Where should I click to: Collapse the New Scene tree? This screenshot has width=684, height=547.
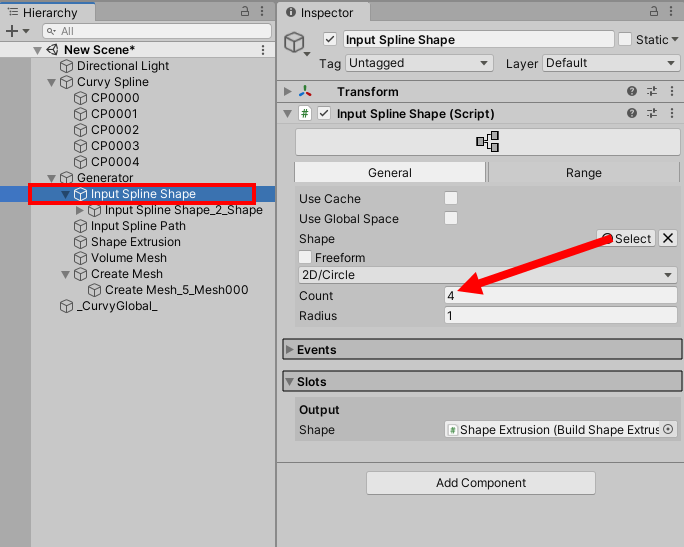[x=38, y=51]
